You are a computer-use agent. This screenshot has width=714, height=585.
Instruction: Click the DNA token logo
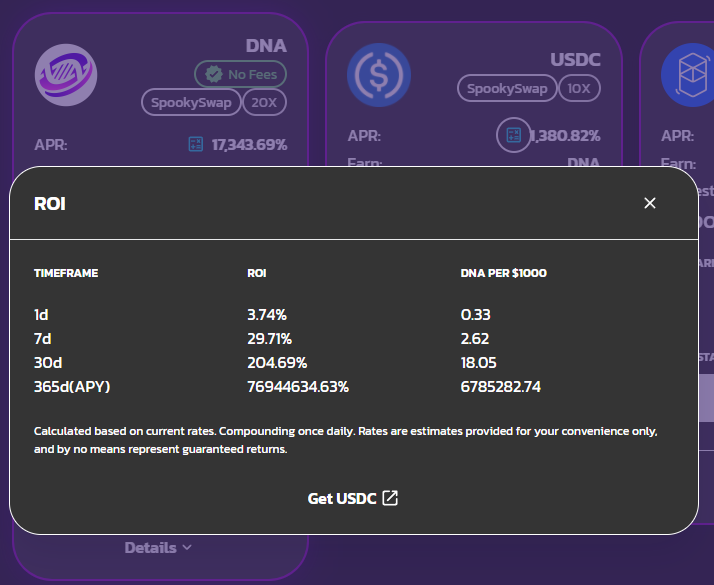point(66,75)
